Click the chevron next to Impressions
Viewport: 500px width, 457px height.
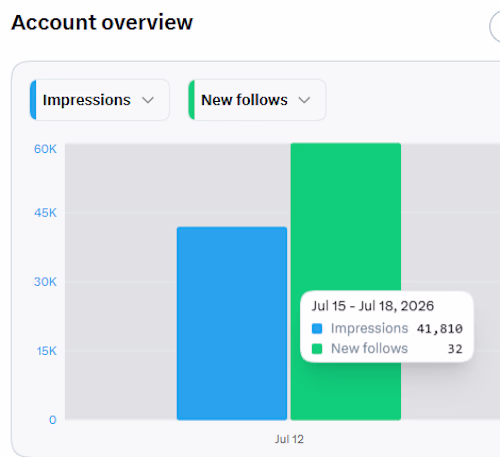[x=148, y=100]
